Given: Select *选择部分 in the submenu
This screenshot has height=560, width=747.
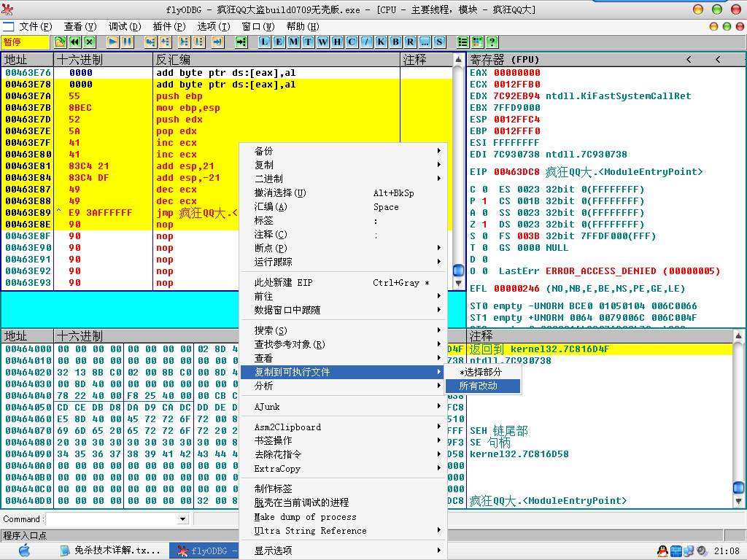Looking at the screenshot, I should pos(483,373).
